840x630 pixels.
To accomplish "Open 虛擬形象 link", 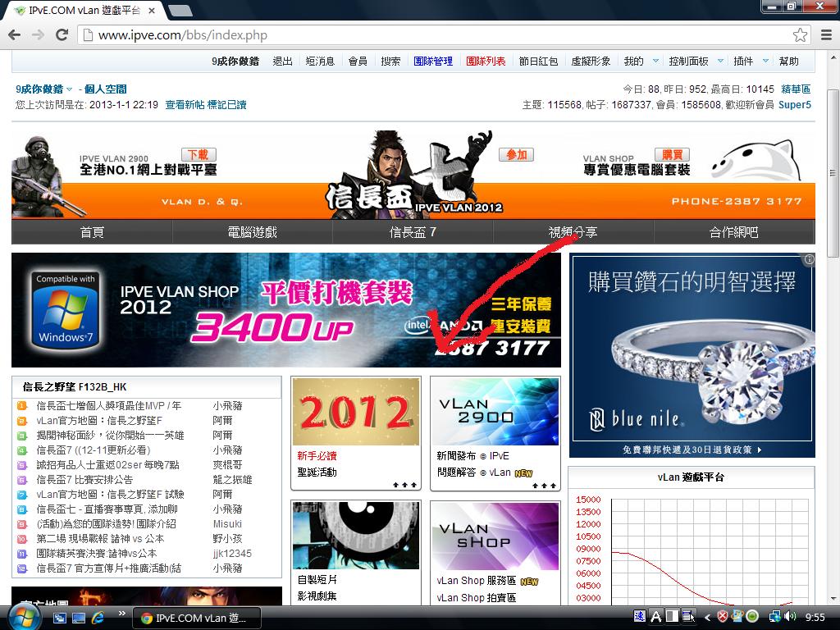I will click(x=591, y=61).
